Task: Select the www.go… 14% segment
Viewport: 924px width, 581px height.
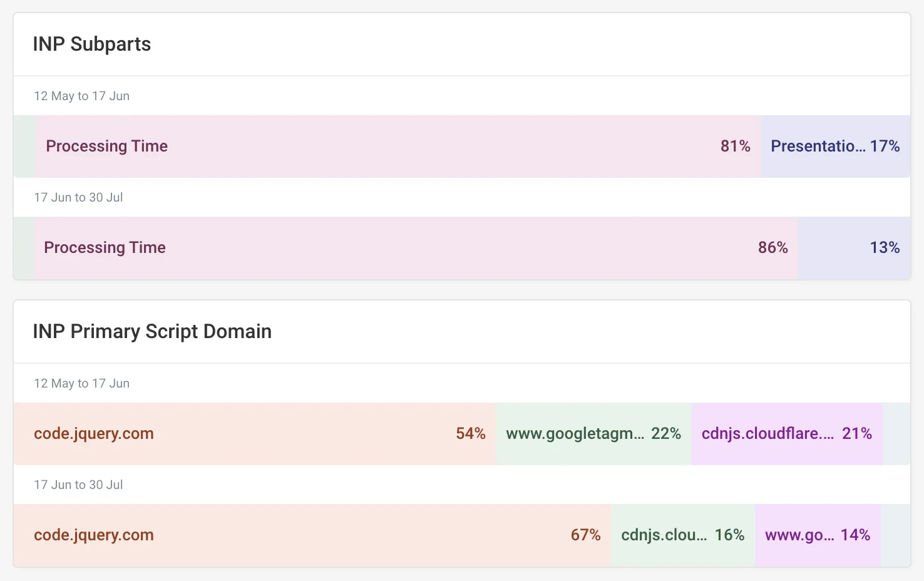Action: tap(817, 535)
